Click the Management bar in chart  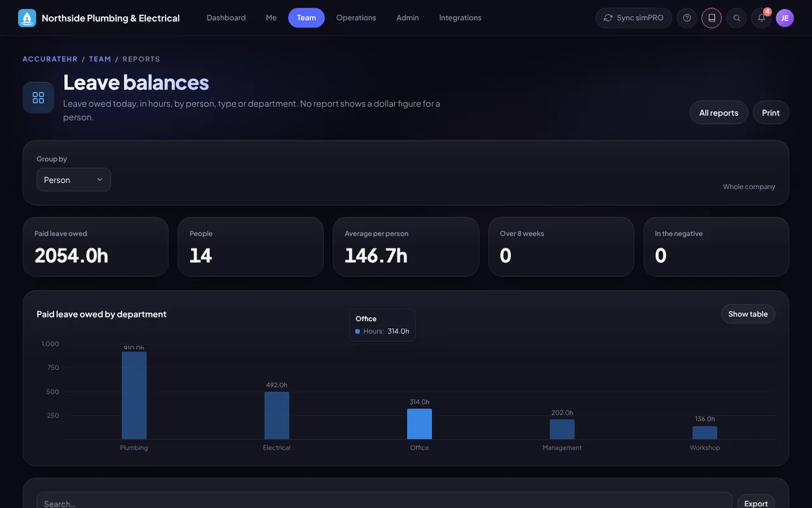tap(562, 429)
